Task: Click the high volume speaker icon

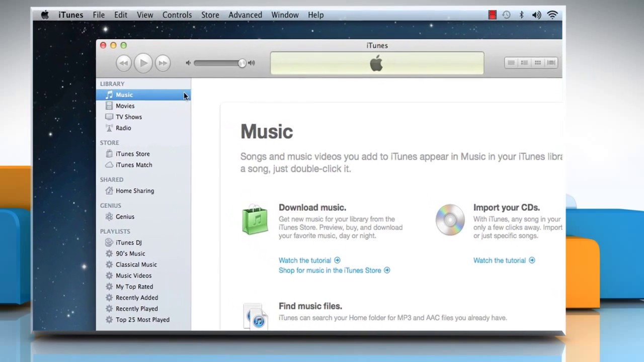Action: 251,63
